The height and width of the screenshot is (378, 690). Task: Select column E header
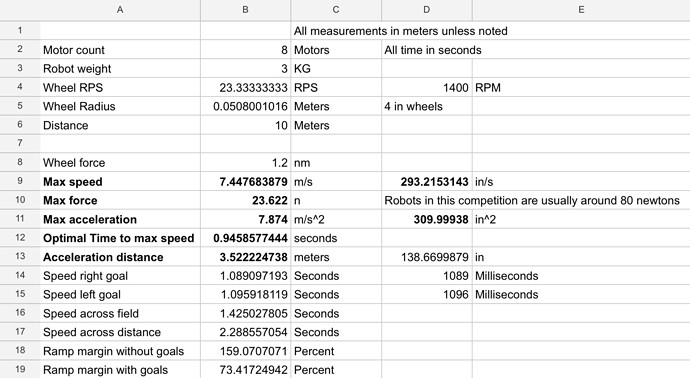click(x=581, y=10)
